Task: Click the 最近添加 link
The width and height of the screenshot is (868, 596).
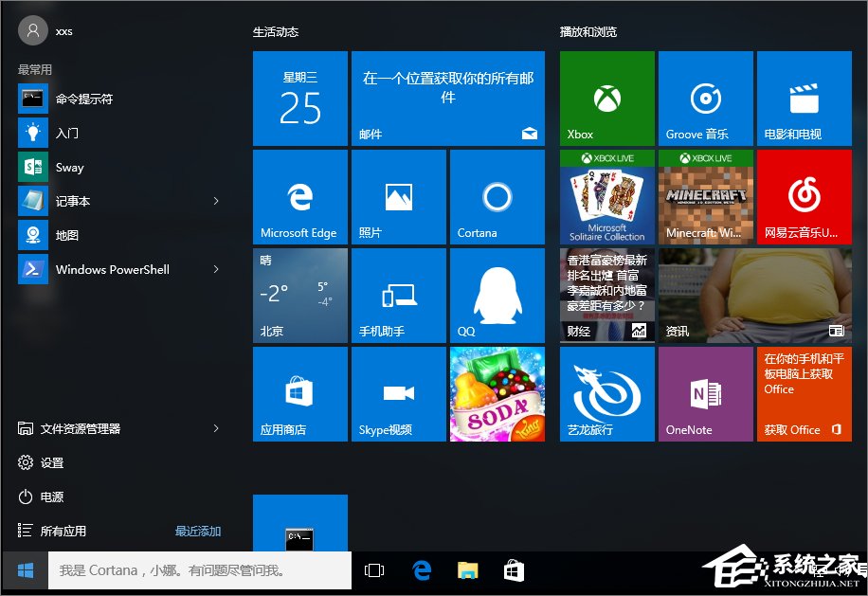Action: click(197, 531)
